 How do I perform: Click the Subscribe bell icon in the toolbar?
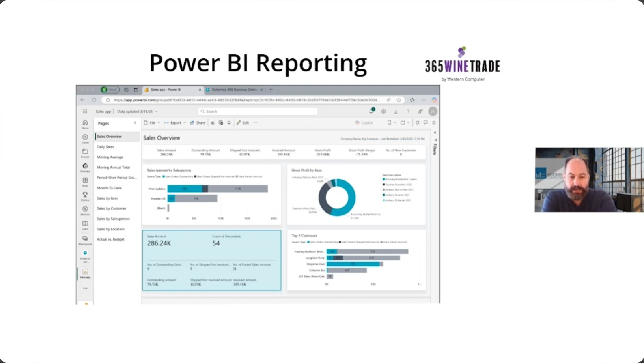[x=229, y=122]
